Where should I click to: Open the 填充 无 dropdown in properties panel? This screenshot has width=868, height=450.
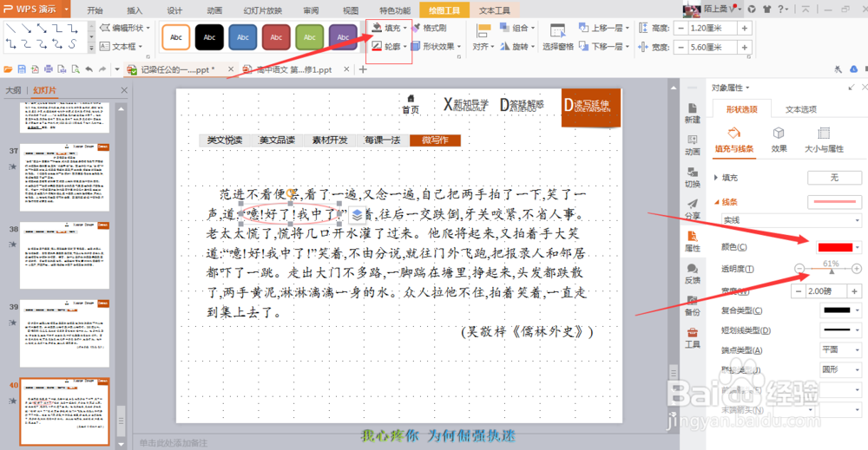(834, 178)
